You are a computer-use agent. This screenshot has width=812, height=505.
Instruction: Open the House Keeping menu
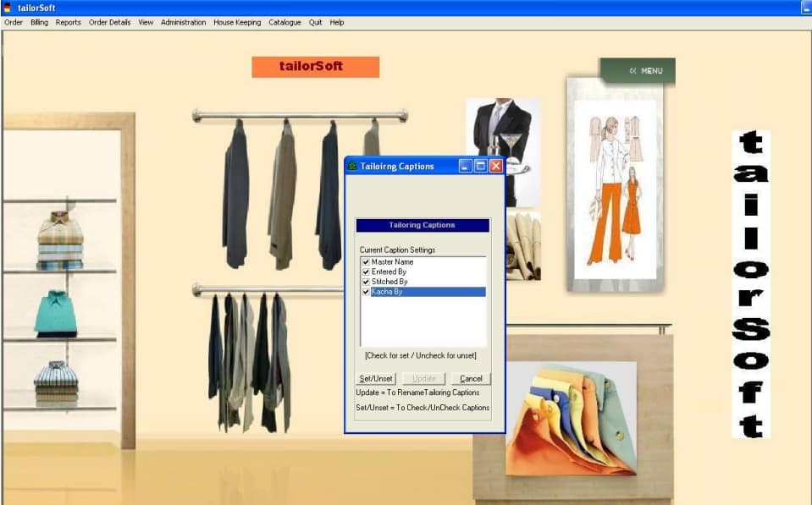click(x=236, y=23)
